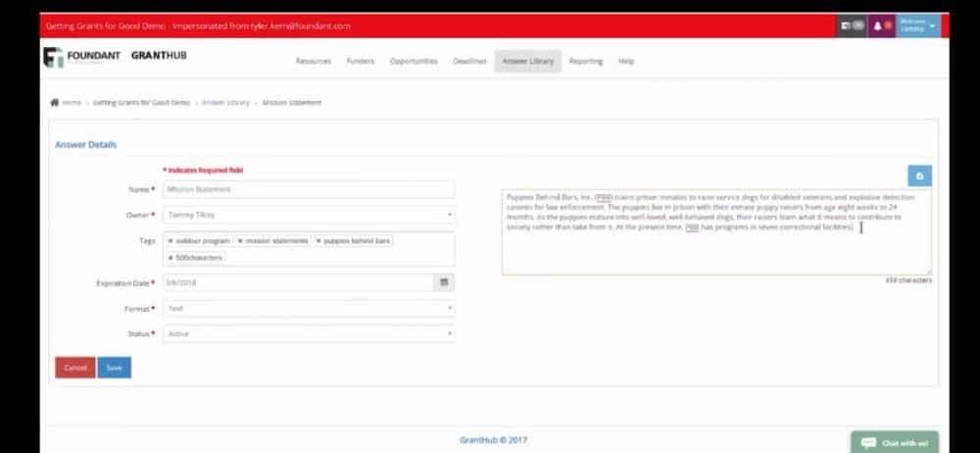Open the impersonation icon in top bar

(x=851, y=25)
